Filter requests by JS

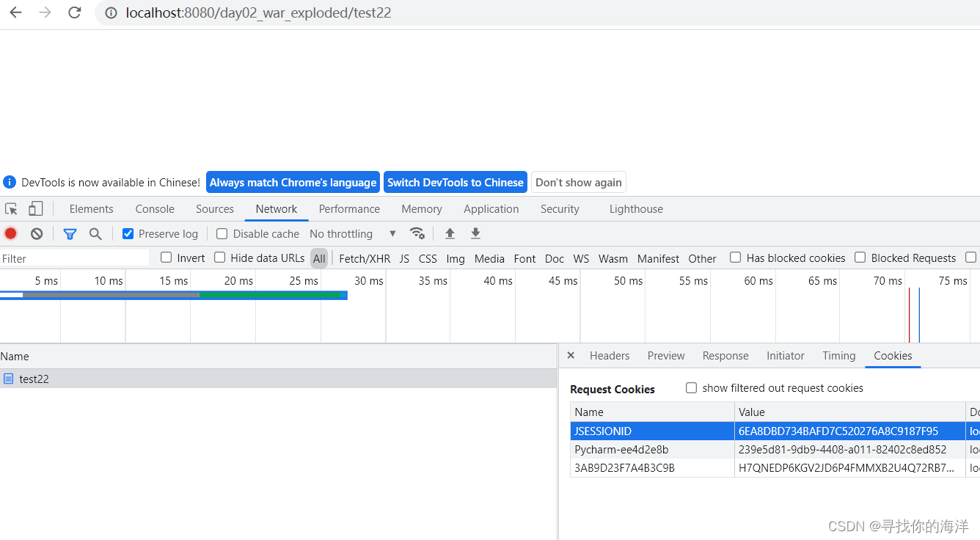404,258
